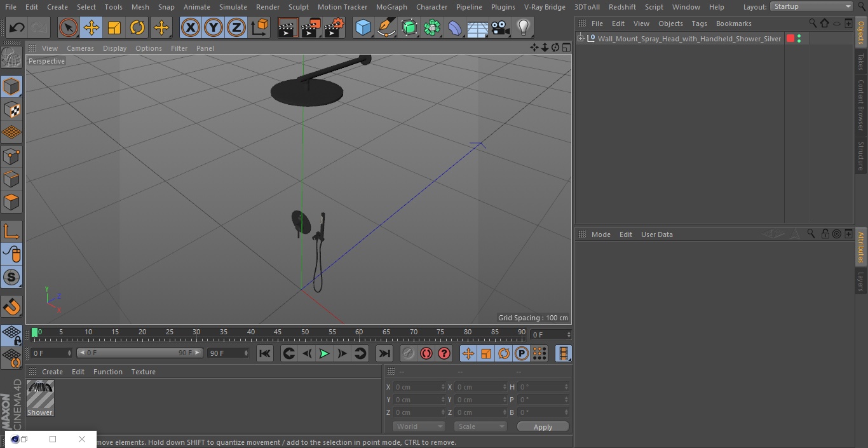Activate the Rotate tool
Screen dimensions: 868x448
pos(137,27)
